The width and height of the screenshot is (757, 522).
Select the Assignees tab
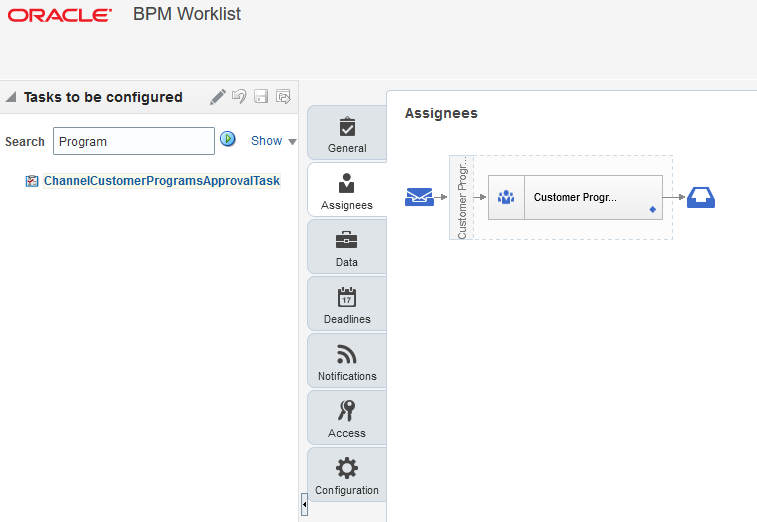347,190
